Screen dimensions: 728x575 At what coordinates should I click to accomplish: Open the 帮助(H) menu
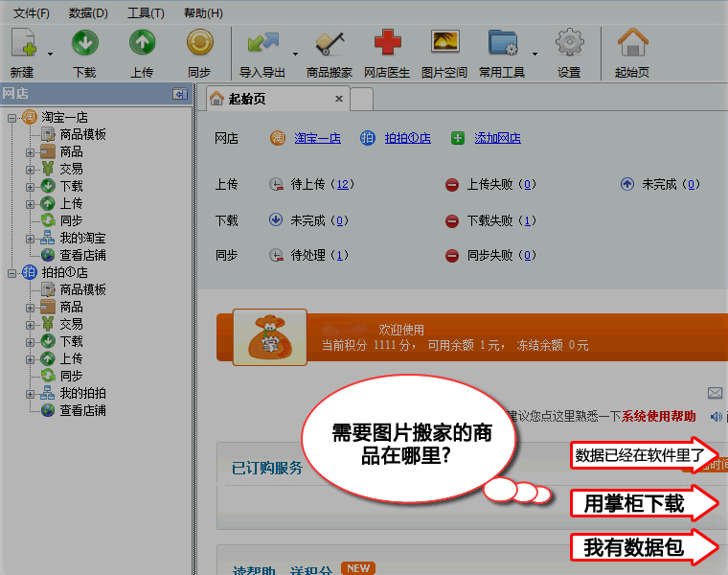tap(203, 13)
